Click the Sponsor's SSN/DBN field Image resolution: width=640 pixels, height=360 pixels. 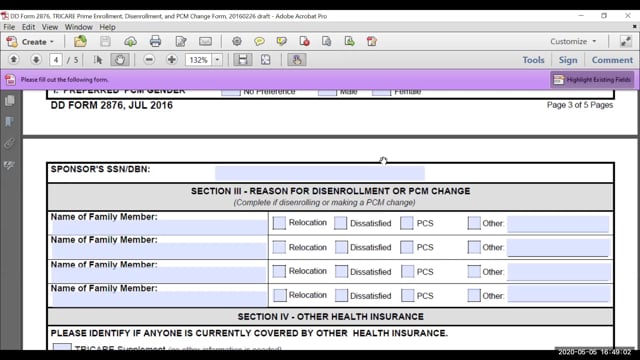pos(320,173)
